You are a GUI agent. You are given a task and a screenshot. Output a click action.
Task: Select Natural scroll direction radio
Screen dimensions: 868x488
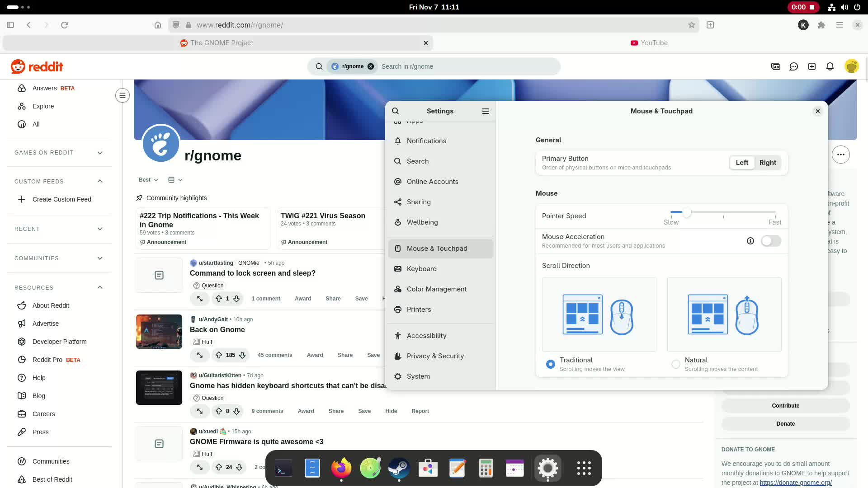675,364
